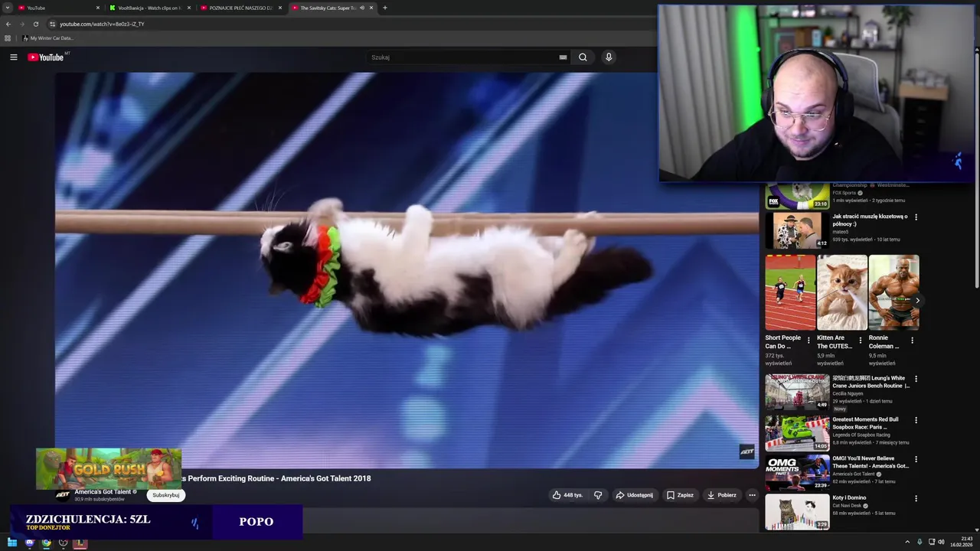Open options for Leung's White Crane video
This screenshot has width=980, height=551.
click(x=916, y=379)
